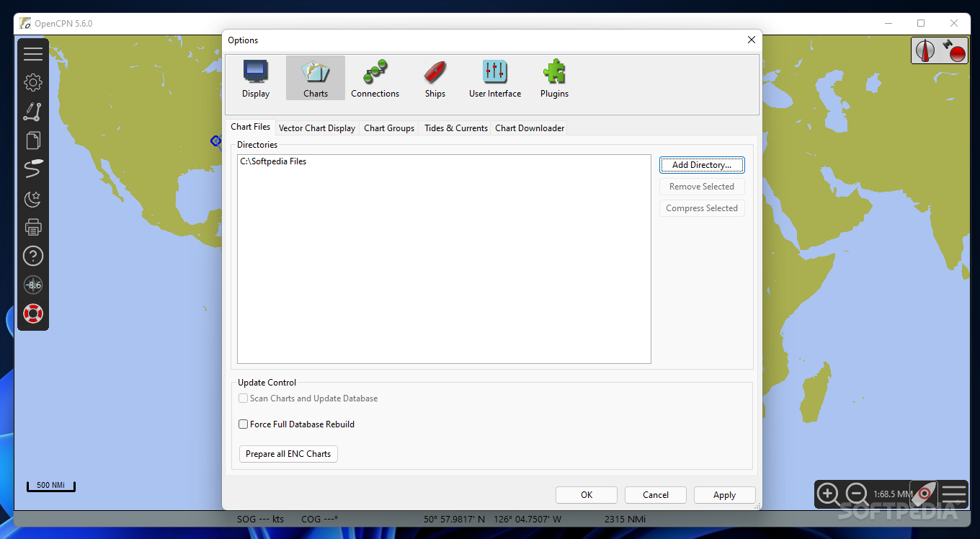Click the magnetic variation -8.6 compass icon

pyautogui.click(x=33, y=285)
